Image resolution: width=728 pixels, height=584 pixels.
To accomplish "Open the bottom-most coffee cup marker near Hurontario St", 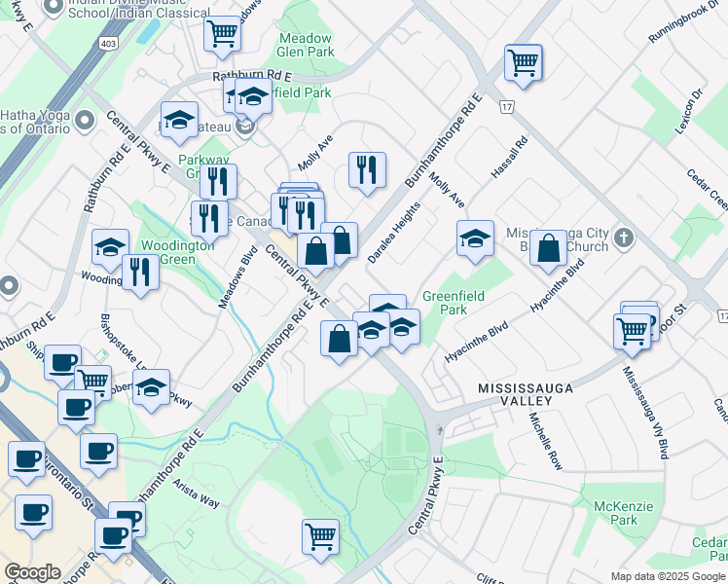I will pos(113,536).
